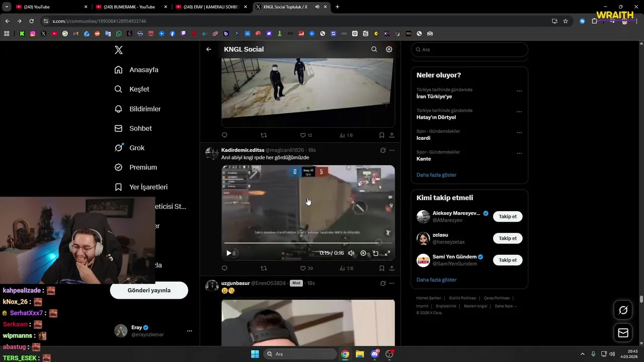Reply to the top post with 12 likes

(224, 135)
